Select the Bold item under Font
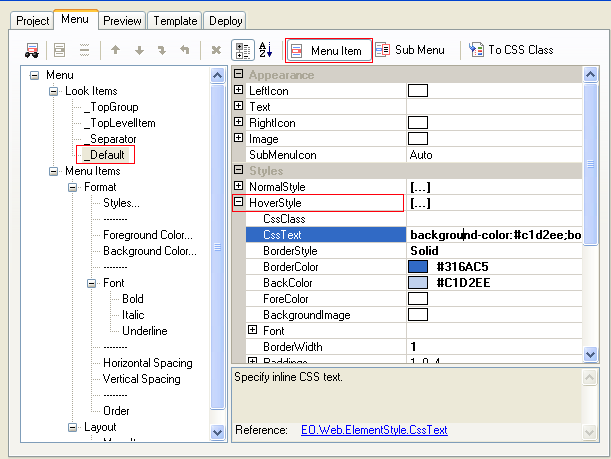This screenshot has width=611, height=459. click(132, 299)
